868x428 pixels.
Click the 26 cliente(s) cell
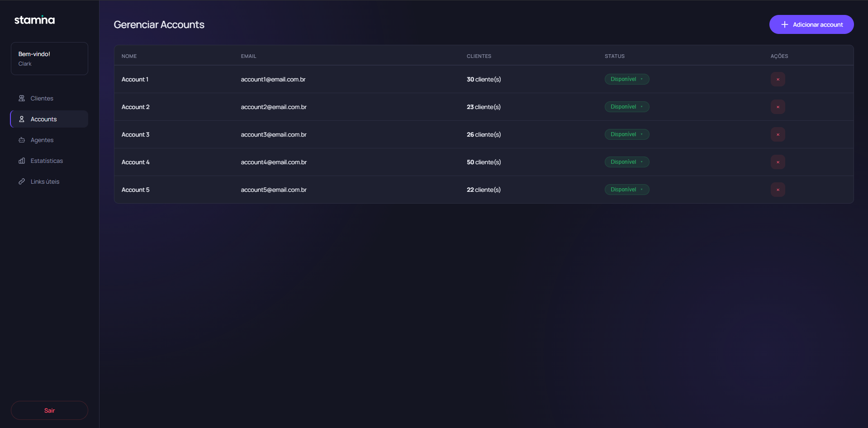(484, 134)
